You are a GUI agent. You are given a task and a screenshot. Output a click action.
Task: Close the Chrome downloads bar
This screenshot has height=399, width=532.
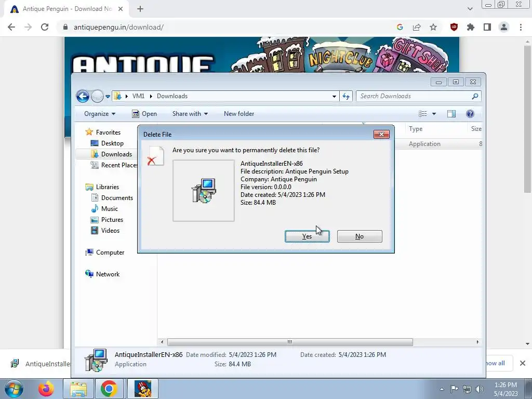click(x=523, y=363)
